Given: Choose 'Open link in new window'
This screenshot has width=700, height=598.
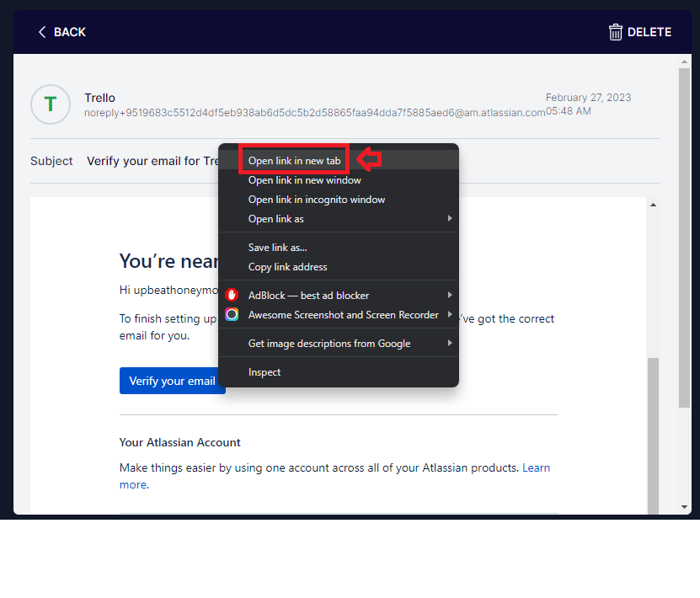Looking at the screenshot, I should tap(304, 180).
